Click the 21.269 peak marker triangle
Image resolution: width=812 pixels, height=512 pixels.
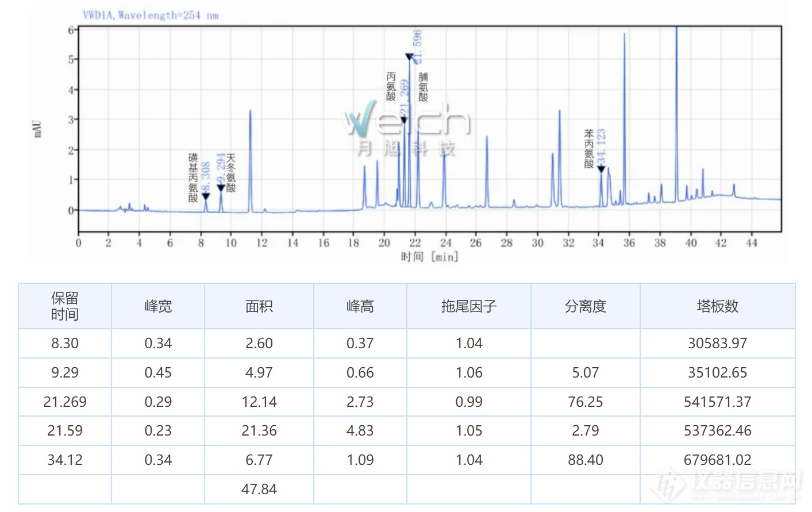(404, 120)
